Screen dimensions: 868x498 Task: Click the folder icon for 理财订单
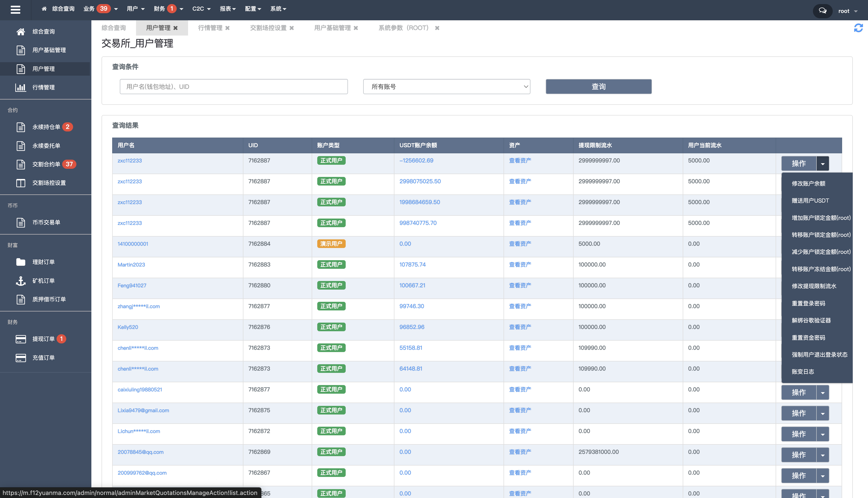(21, 262)
